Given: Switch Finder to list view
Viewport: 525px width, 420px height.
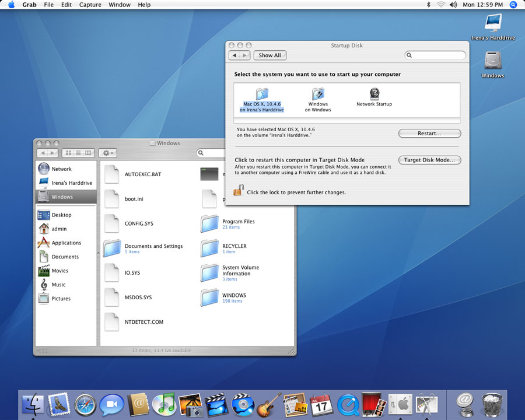Looking at the screenshot, I should [x=78, y=153].
